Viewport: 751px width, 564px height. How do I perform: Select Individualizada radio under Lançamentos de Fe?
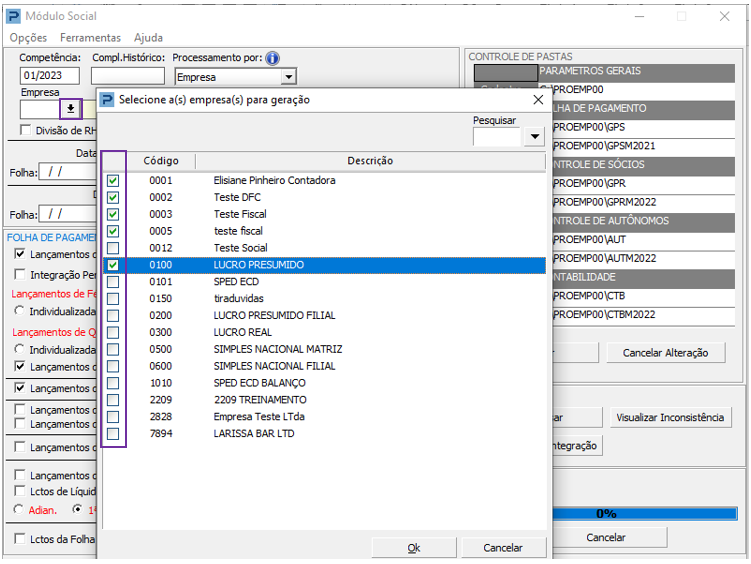pos(19,311)
